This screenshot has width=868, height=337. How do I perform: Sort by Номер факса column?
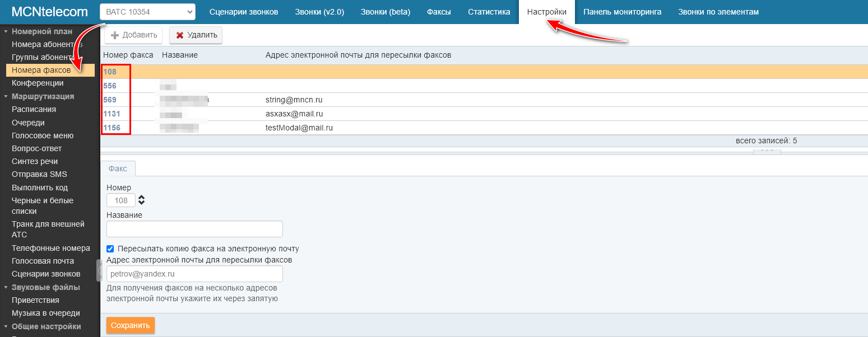(x=128, y=55)
